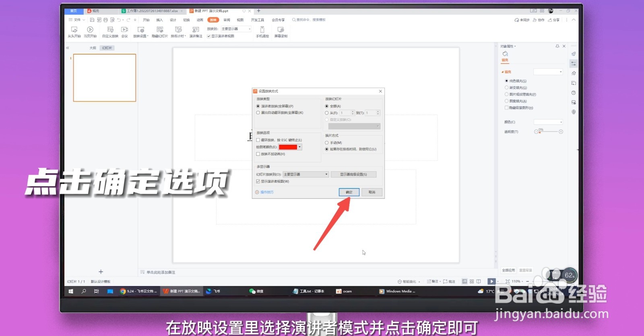Select 从(F) slide range radio option
The height and width of the screenshot is (336, 644).
click(x=327, y=113)
